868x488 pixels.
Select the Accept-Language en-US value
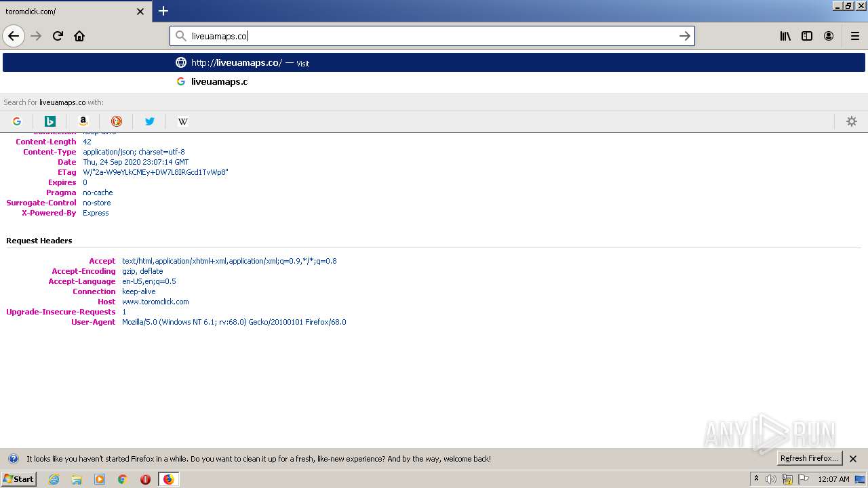click(x=149, y=281)
